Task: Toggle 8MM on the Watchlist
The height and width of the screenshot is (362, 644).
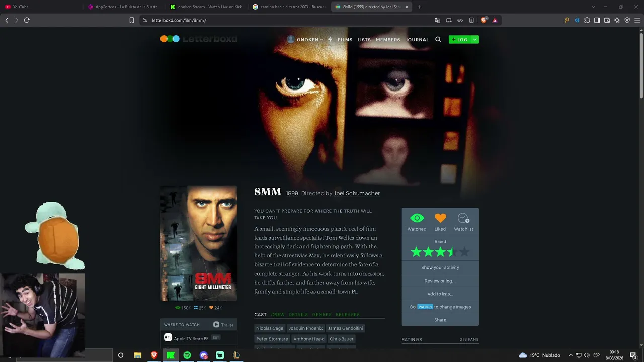Action: (x=463, y=222)
